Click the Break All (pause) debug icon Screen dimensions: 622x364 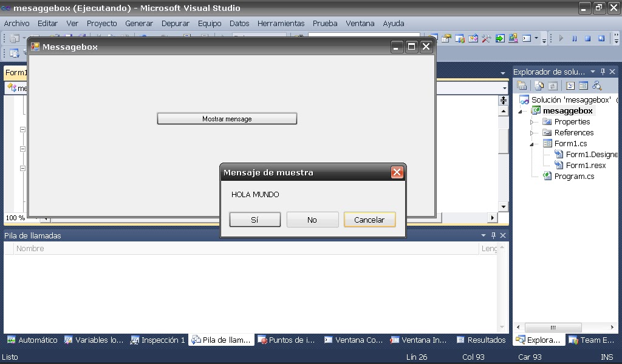coord(575,38)
